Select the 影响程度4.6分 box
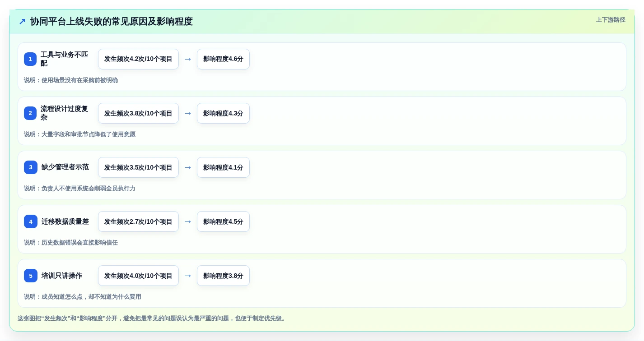644x341 pixels. click(x=223, y=59)
